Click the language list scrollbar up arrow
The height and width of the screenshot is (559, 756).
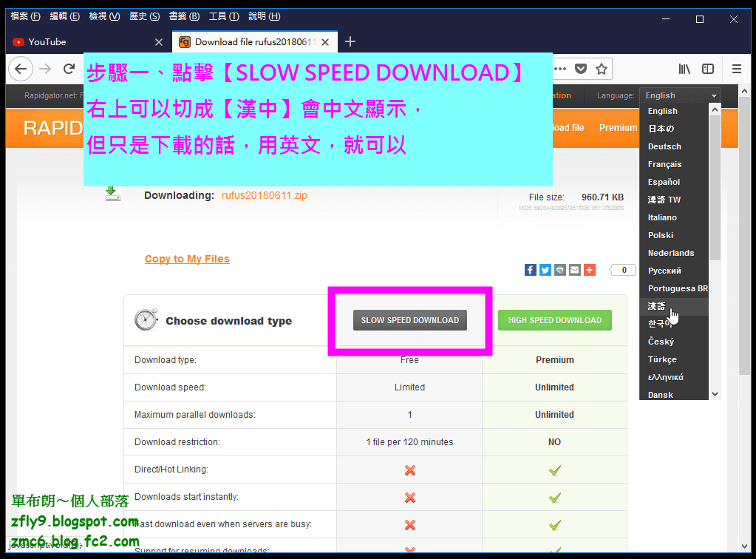(x=715, y=109)
